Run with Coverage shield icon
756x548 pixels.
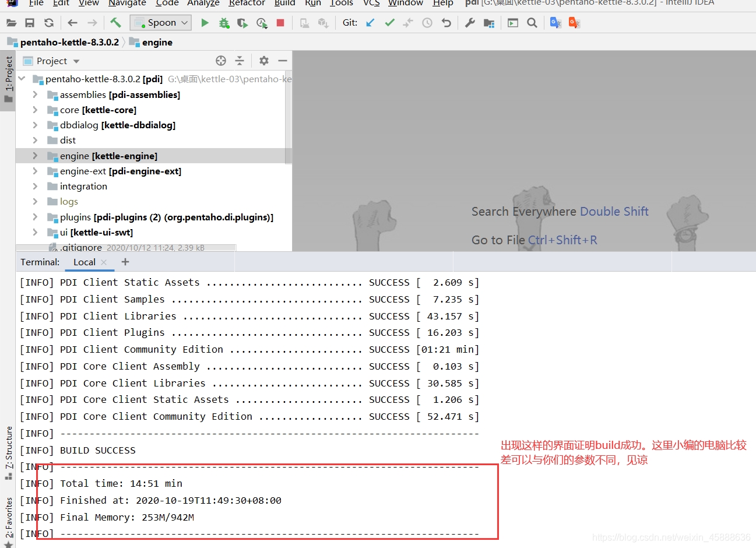(x=242, y=23)
